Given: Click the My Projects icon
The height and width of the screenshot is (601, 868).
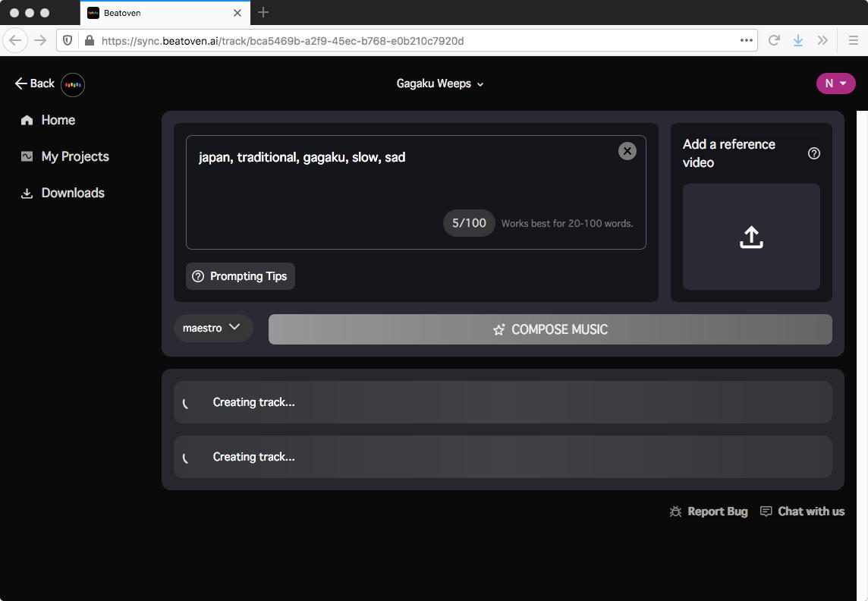Looking at the screenshot, I should pyautogui.click(x=27, y=156).
